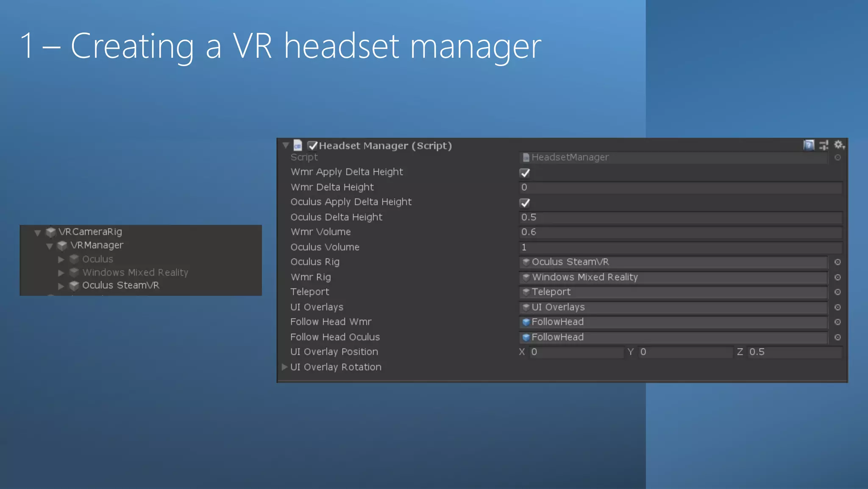Click the Teleport object field
The image size is (868, 489).
pos(673,292)
